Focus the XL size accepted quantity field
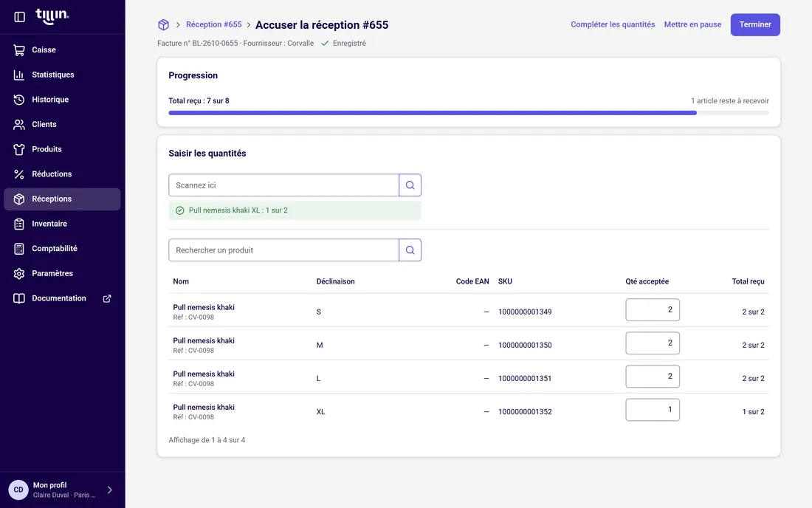812x508 pixels. (x=653, y=410)
